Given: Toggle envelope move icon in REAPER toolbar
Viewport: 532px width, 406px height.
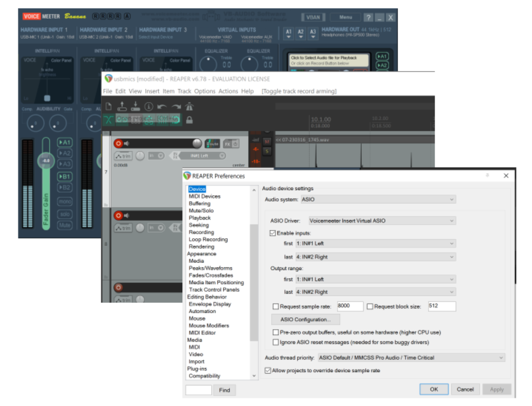Looking at the screenshot, I should click(x=149, y=120).
